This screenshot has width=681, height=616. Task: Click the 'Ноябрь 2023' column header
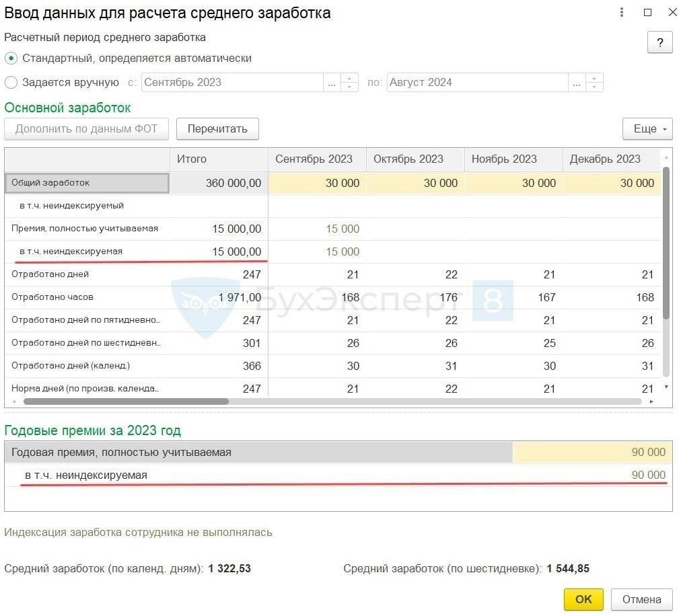click(514, 159)
